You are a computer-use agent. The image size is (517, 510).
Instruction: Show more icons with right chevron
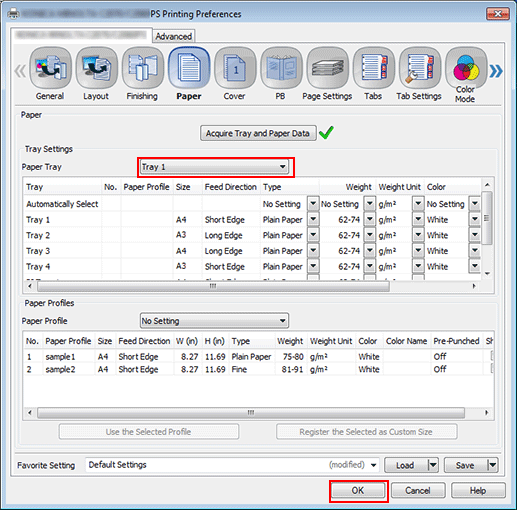(x=496, y=71)
